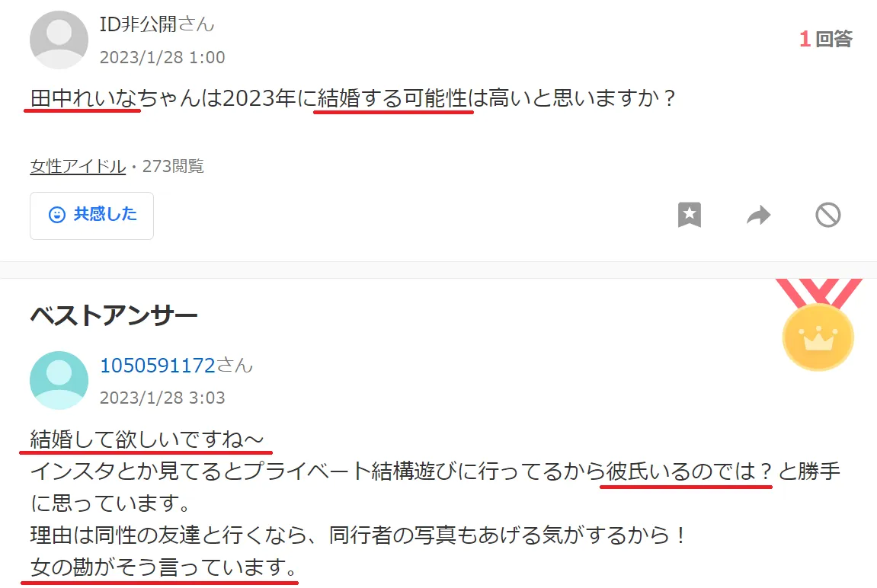Click the answer timestamp 2023/1/28 3:03
This screenshot has width=877, height=588.
point(162,398)
